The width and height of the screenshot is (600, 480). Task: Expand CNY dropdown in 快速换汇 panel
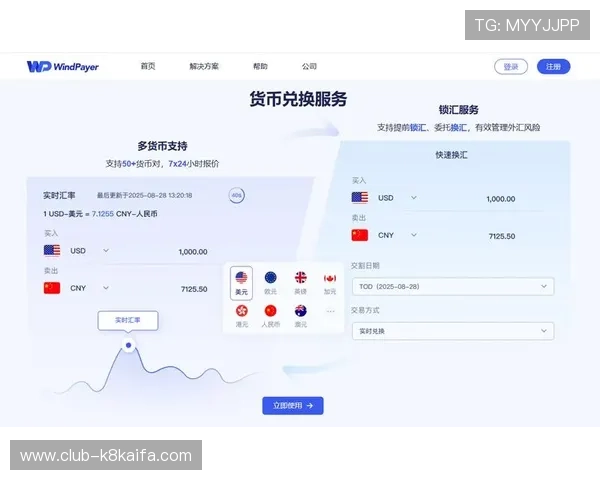tap(414, 235)
